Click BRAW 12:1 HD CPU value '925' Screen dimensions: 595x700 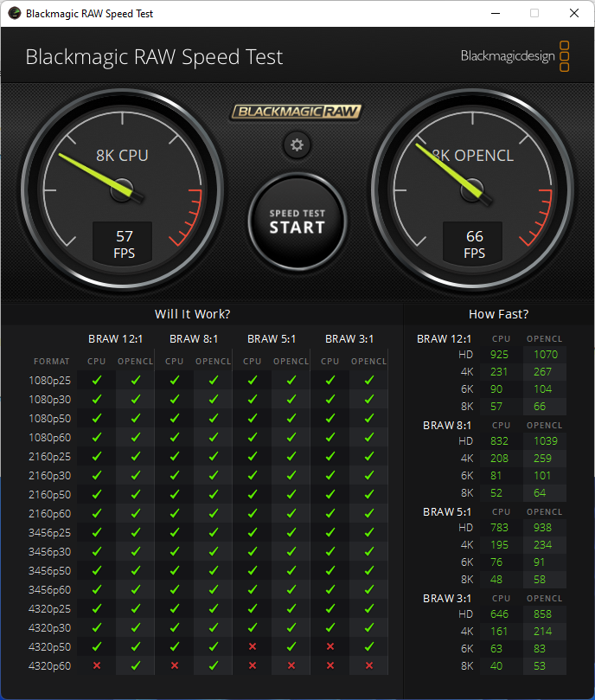(499, 355)
